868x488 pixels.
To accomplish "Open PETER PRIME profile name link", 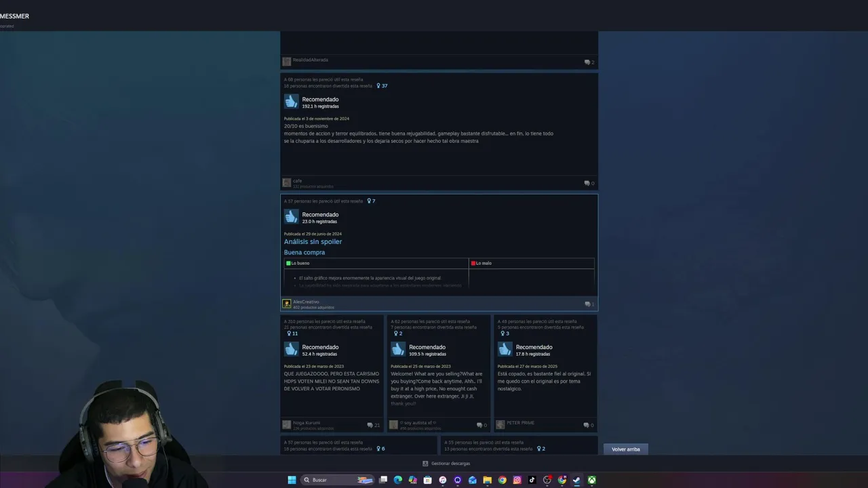I will coord(521,422).
